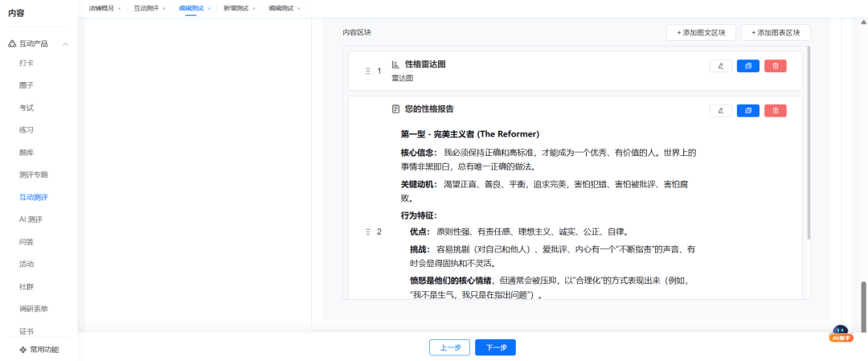The height and width of the screenshot is (361, 868).
Task: Delete the 您的性格报告 block
Action: [x=775, y=111]
